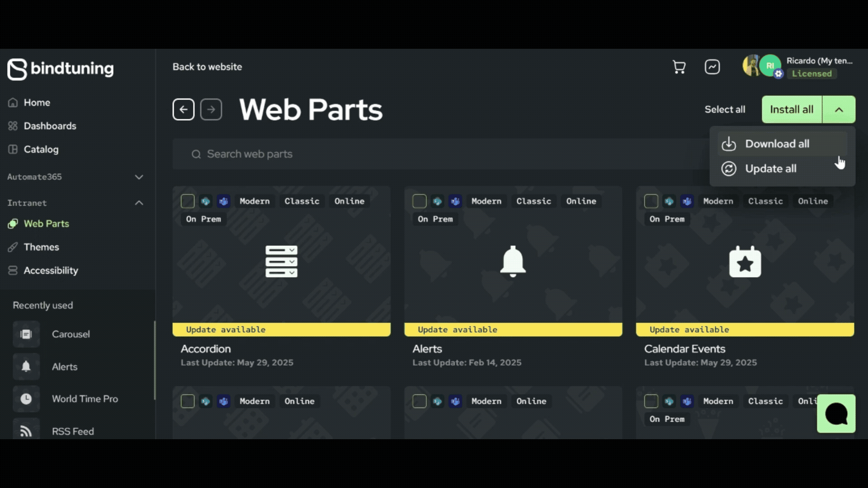Go forward with the right arrow button
Screen dimensions: 868x488
[211, 109]
